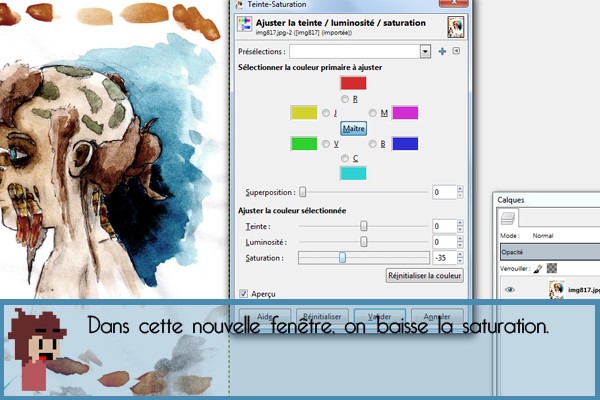This screenshot has height=400, width=600.
Task: Click Réinitialiser la couleur button
Action: click(424, 276)
